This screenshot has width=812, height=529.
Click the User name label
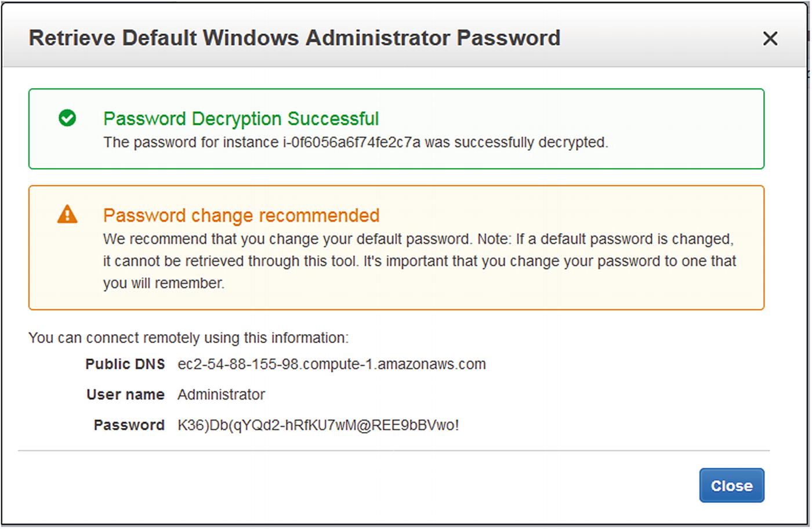click(x=125, y=394)
